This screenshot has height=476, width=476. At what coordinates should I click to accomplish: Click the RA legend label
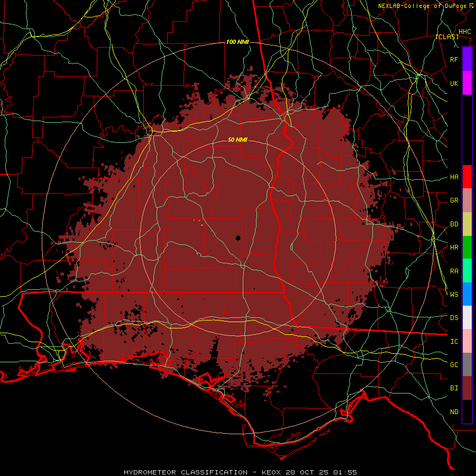coord(454,271)
